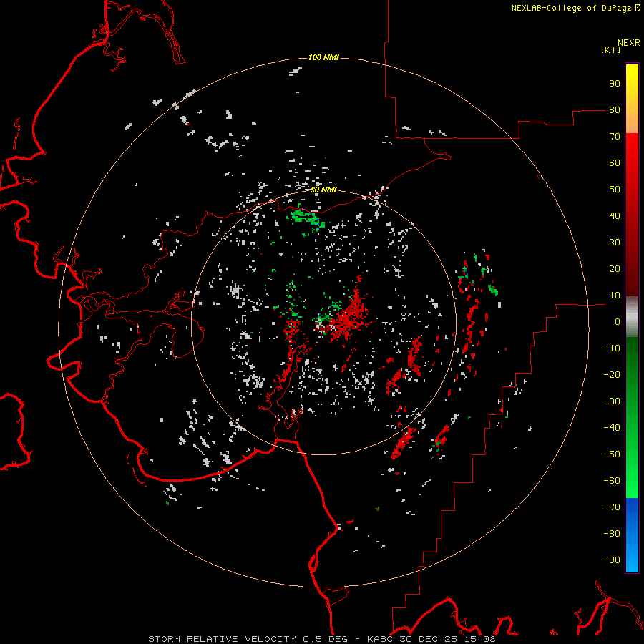This screenshot has width=644, height=644.
Task: Click the -70 value on velocity scale
Action: point(612,507)
